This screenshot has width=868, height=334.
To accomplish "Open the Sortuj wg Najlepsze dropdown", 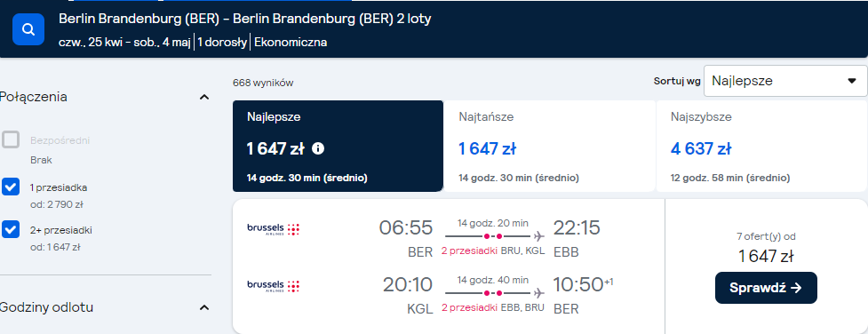I will (x=785, y=81).
